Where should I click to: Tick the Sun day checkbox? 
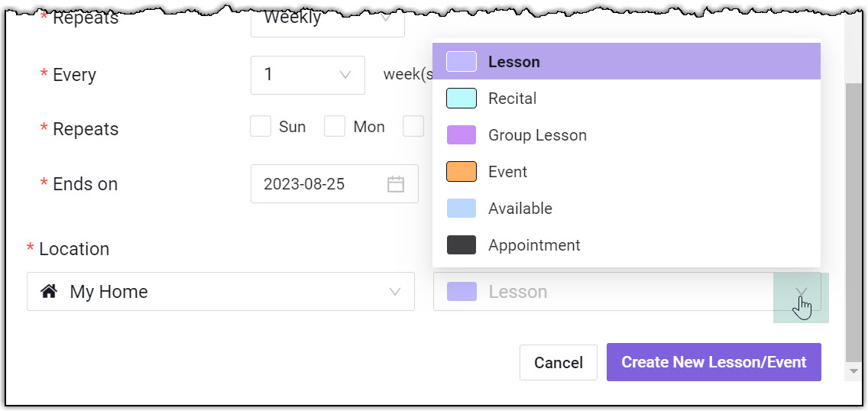[261, 127]
